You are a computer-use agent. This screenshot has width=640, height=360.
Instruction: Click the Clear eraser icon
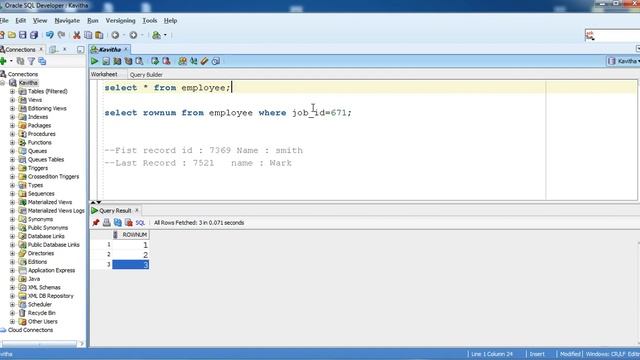pos(204,61)
